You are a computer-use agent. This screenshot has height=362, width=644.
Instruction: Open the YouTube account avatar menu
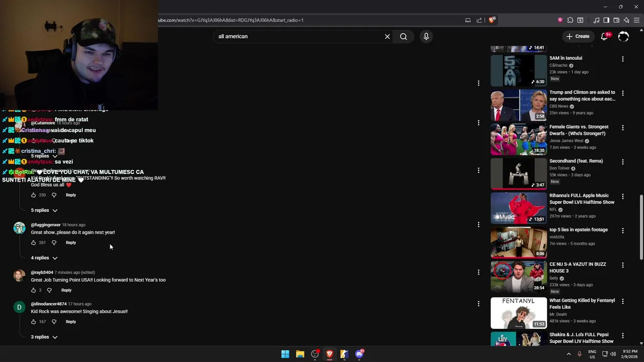pos(623,36)
